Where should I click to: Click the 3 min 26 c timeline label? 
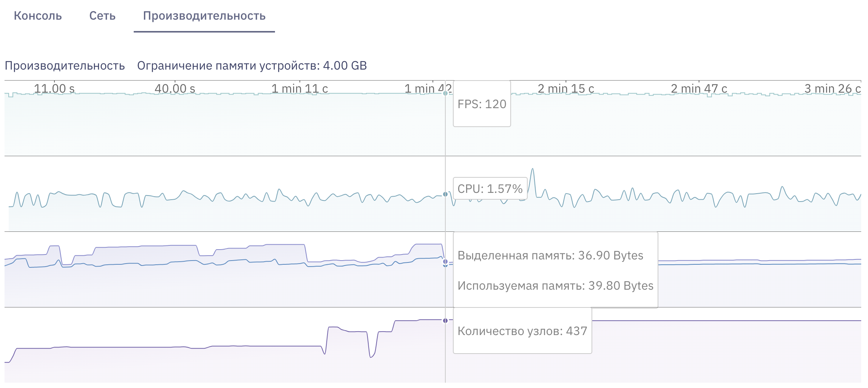pyautogui.click(x=832, y=88)
